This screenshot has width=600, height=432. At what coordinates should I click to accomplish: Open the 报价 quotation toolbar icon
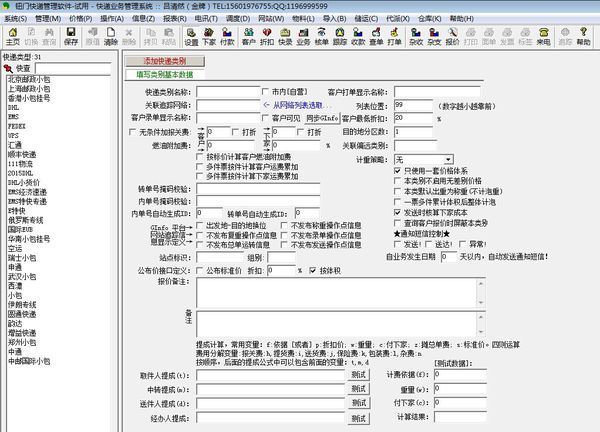(455, 37)
